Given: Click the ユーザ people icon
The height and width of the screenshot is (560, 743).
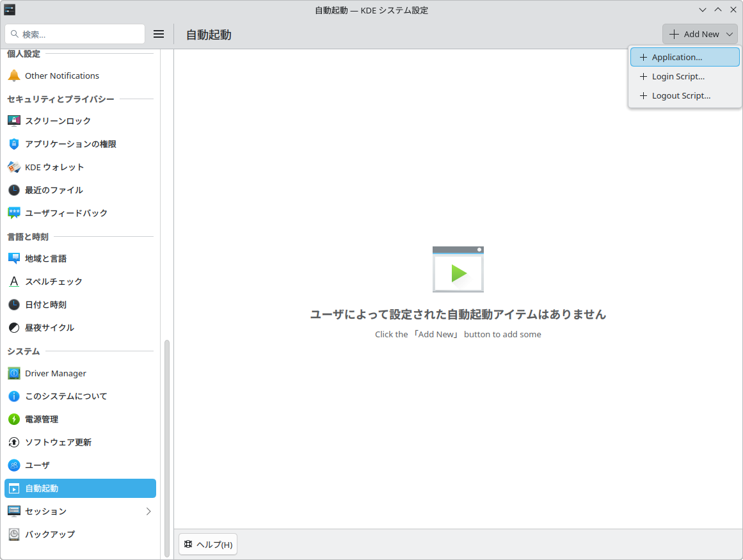Looking at the screenshot, I should pos(14,465).
